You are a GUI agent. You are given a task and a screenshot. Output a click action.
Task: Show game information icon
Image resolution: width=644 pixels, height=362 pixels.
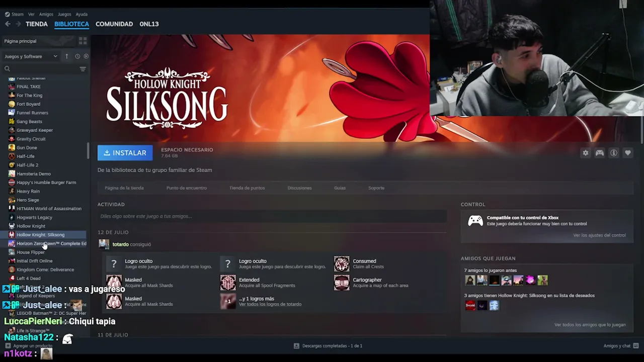coord(614,153)
